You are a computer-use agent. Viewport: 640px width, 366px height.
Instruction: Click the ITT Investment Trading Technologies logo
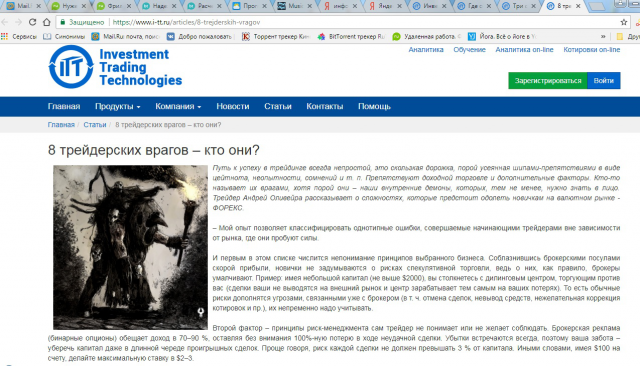point(115,67)
